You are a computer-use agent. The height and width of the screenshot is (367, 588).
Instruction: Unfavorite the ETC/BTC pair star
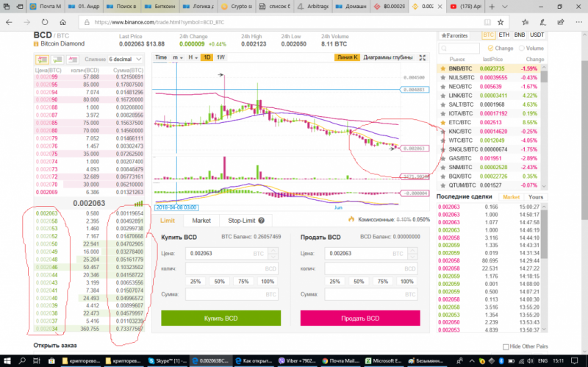coord(443,122)
